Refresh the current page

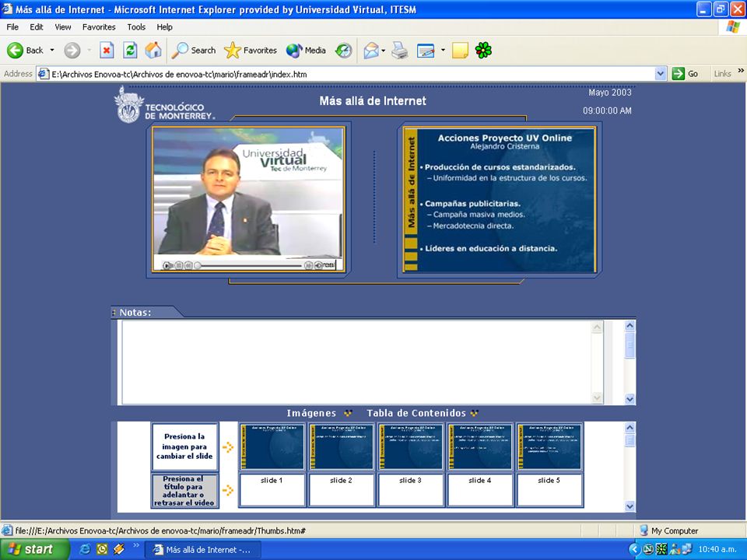(x=130, y=50)
